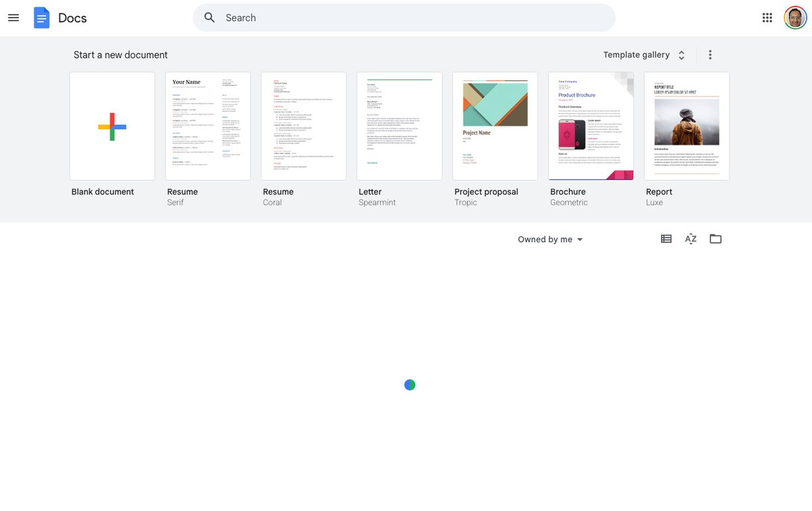Click the Geometric subtitle text
The height and width of the screenshot is (511, 812).
[x=569, y=202]
